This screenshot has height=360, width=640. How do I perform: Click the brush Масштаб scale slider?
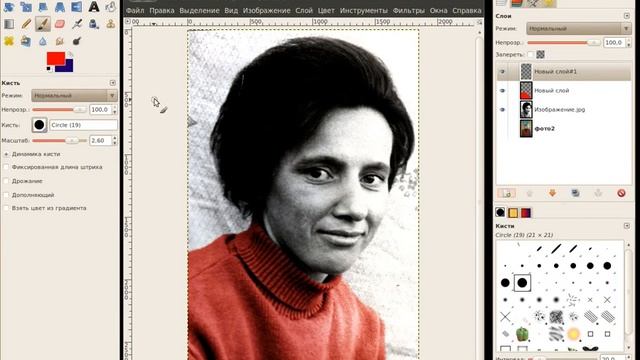59,140
